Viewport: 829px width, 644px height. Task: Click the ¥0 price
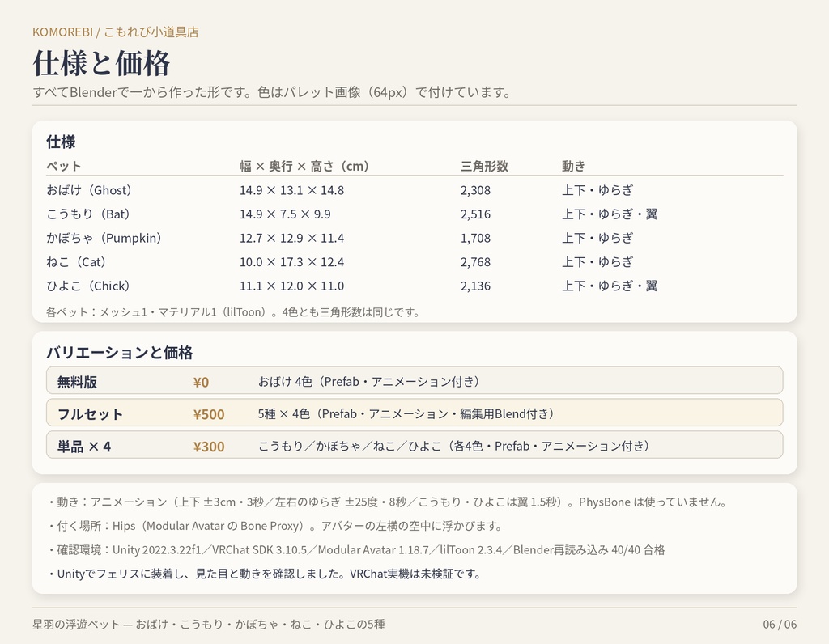[201, 382]
